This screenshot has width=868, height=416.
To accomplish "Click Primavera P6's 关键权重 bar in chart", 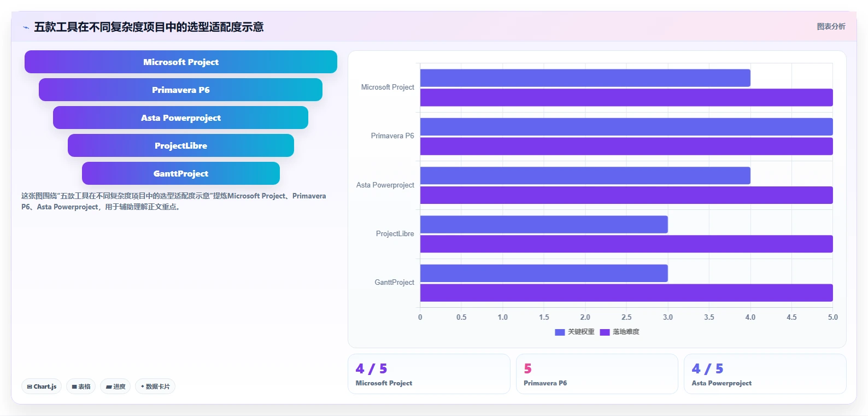I will pos(626,127).
